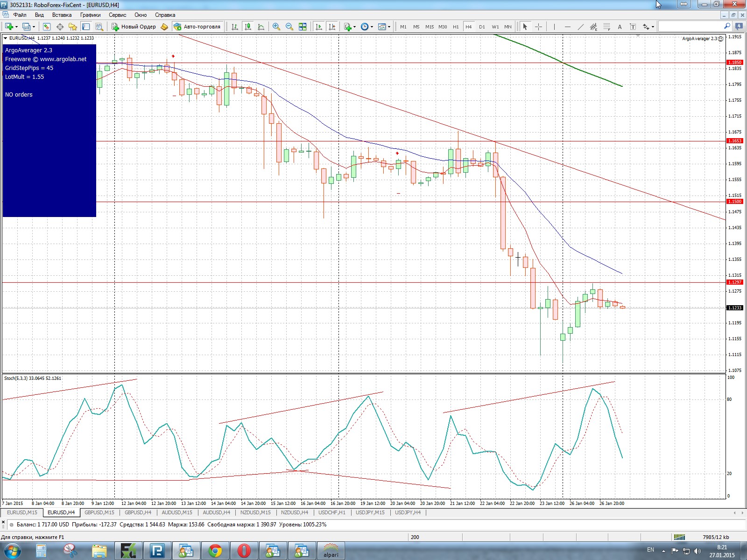Select the trendline drawing tool

[580, 27]
